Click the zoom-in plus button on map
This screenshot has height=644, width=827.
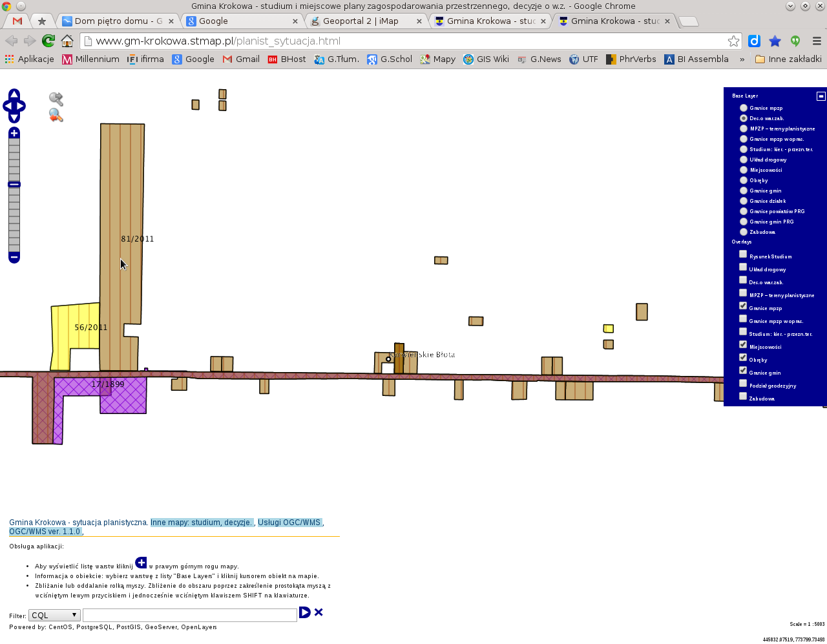14,133
